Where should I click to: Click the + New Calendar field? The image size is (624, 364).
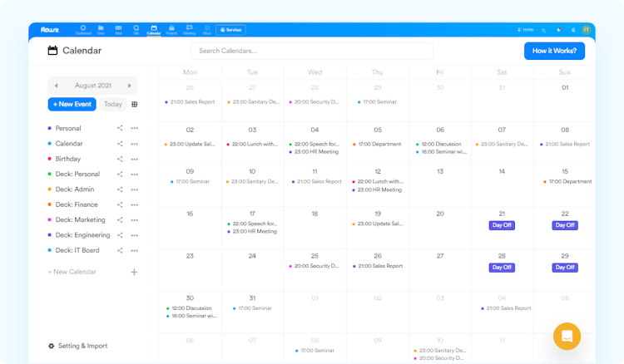[x=72, y=272]
